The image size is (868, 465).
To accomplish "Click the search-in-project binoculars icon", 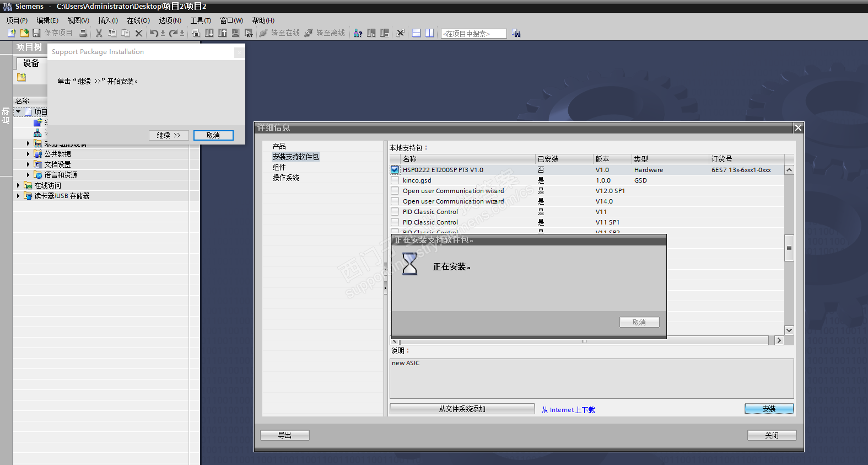I will (x=516, y=33).
